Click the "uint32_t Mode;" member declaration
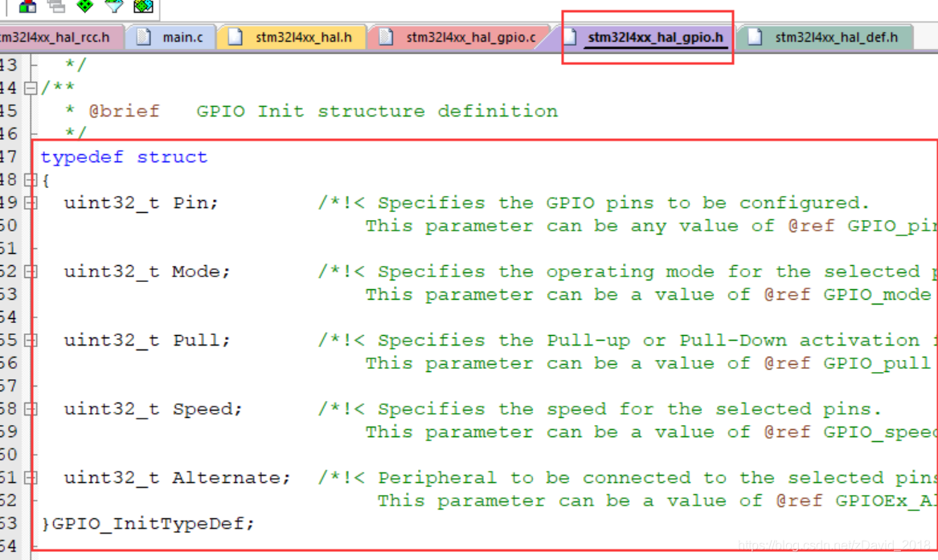The image size is (938, 560). [x=147, y=272]
